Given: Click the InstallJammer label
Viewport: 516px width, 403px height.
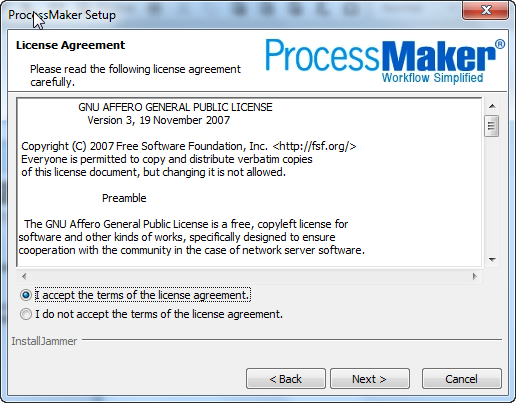Looking at the screenshot, I should coord(44,341).
